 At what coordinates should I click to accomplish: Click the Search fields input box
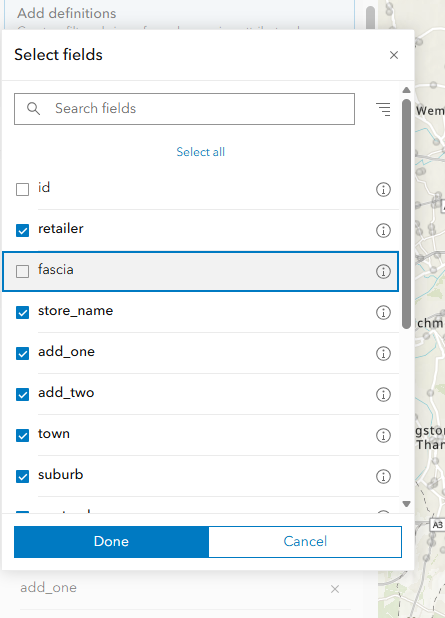184,109
